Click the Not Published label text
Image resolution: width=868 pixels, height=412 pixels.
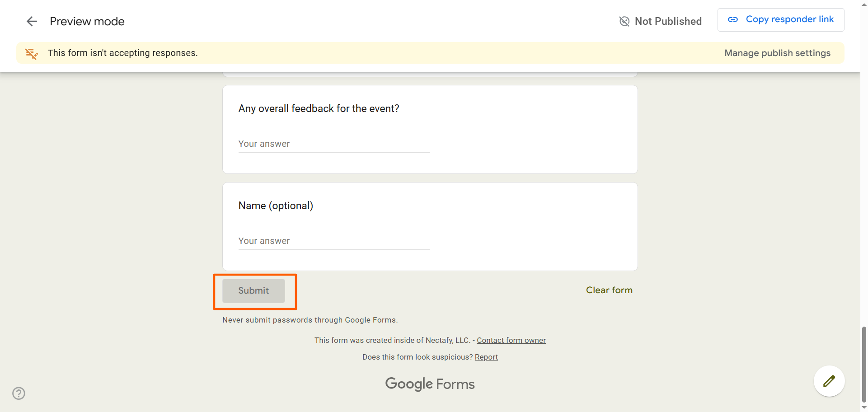tap(668, 21)
